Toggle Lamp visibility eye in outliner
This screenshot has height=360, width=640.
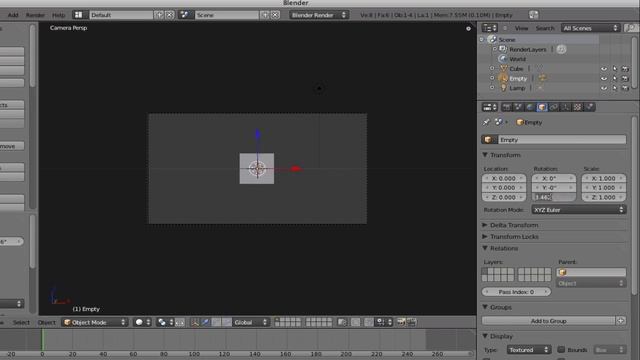point(604,88)
